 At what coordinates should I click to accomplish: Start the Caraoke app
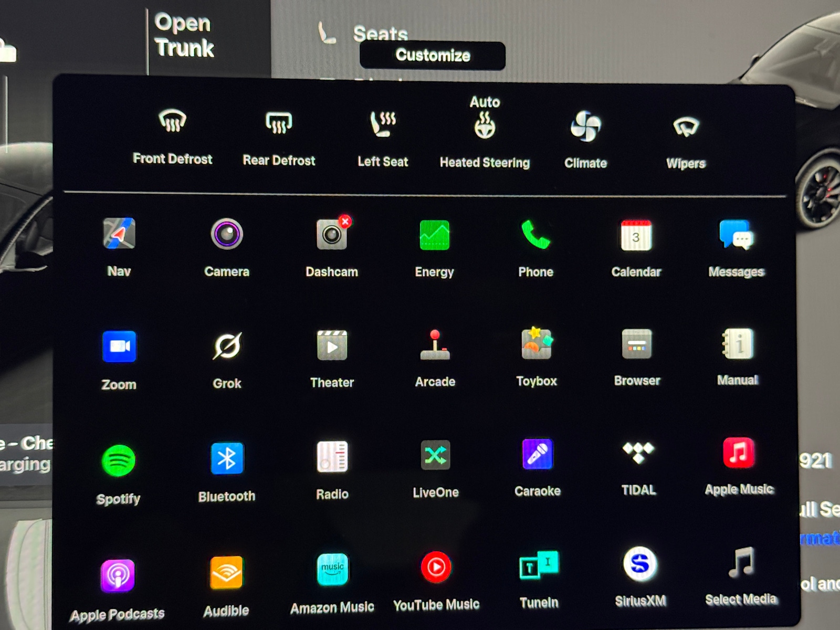click(x=538, y=454)
